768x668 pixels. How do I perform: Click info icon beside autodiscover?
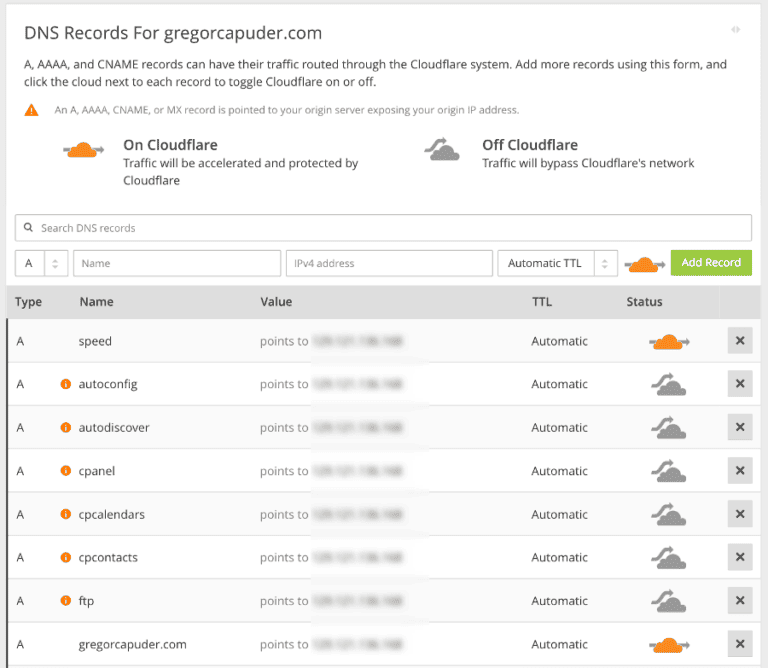(x=66, y=427)
